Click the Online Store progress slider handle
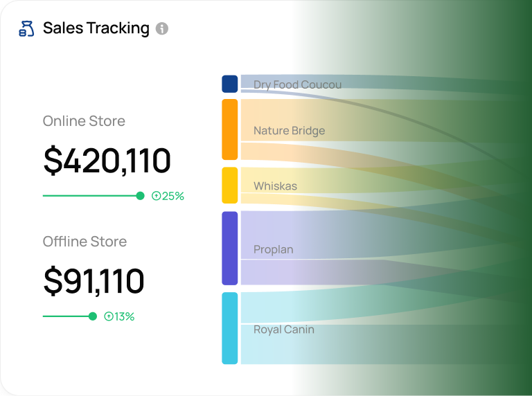Image resolution: width=532 pixels, height=396 pixels. tap(140, 196)
